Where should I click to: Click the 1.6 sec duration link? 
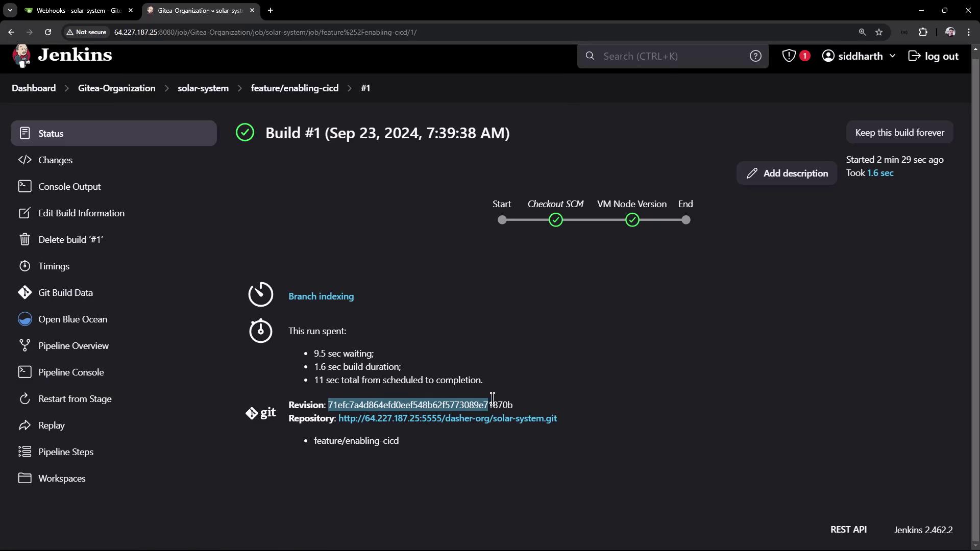(880, 173)
